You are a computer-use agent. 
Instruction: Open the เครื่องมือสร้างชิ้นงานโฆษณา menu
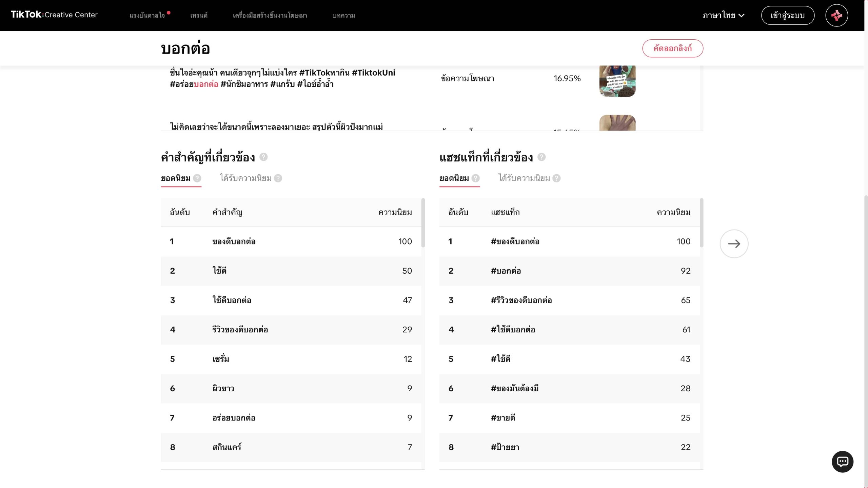pyautogui.click(x=270, y=15)
